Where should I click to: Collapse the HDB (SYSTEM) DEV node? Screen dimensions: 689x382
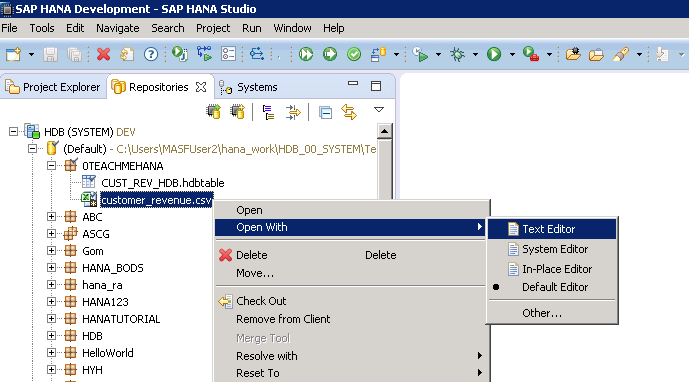click(x=14, y=131)
